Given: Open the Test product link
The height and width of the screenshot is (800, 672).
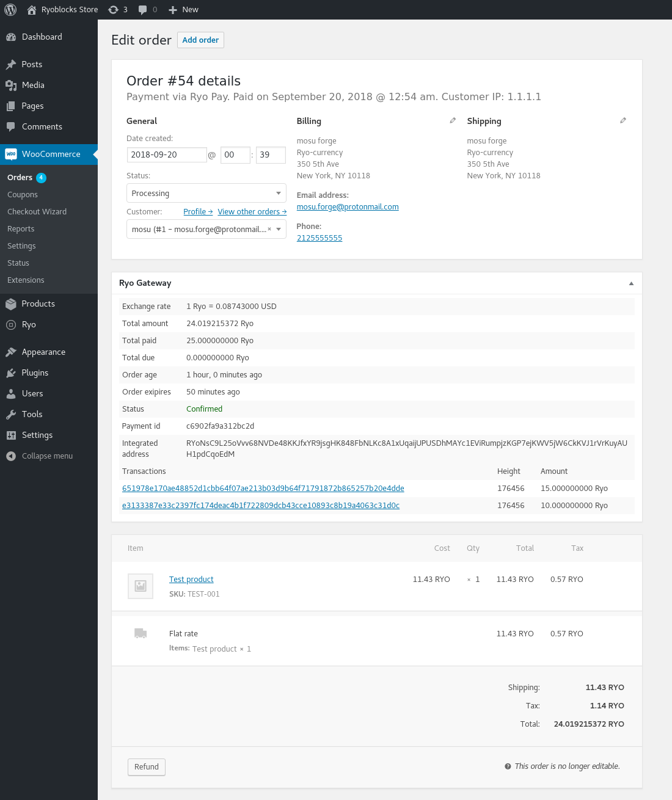Looking at the screenshot, I should click(191, 580).
